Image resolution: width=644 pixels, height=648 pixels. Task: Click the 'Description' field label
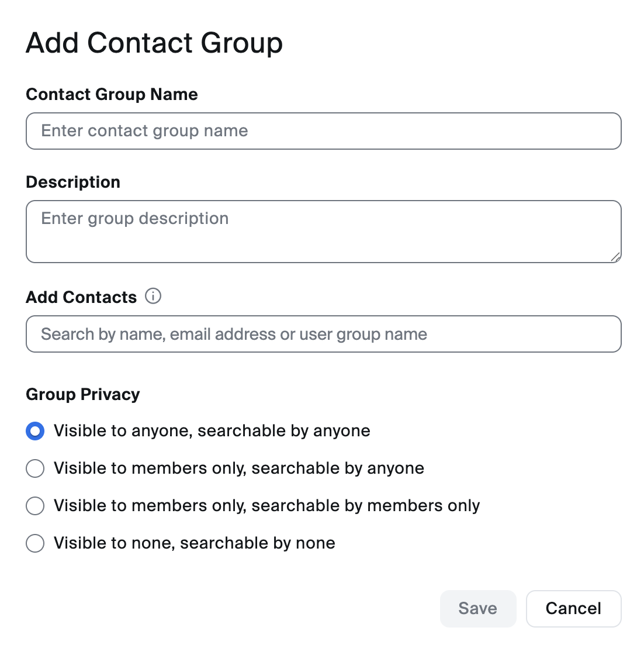pyautogui.click(x=73, y=182)
